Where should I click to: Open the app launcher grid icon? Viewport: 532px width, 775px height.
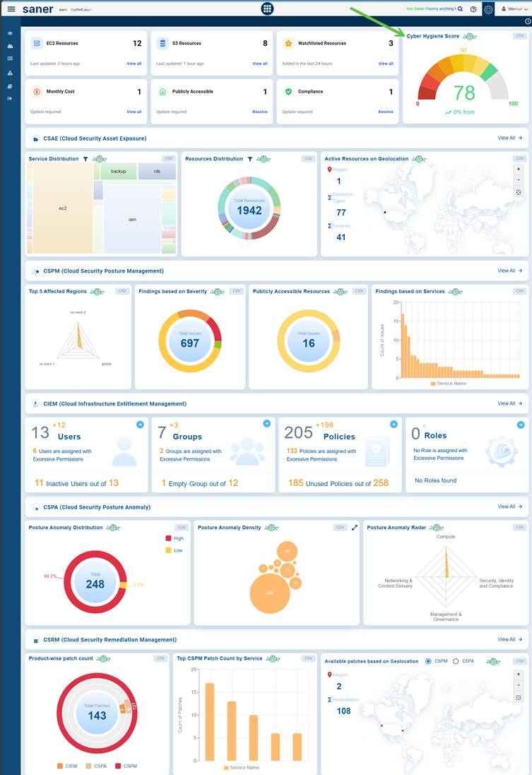[267, 8]
